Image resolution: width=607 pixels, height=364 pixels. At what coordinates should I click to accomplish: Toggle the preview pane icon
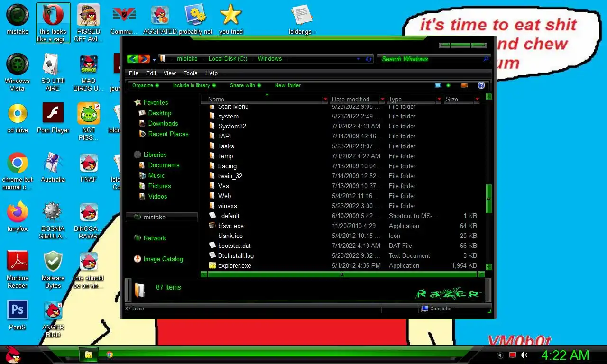pos(464,85)
